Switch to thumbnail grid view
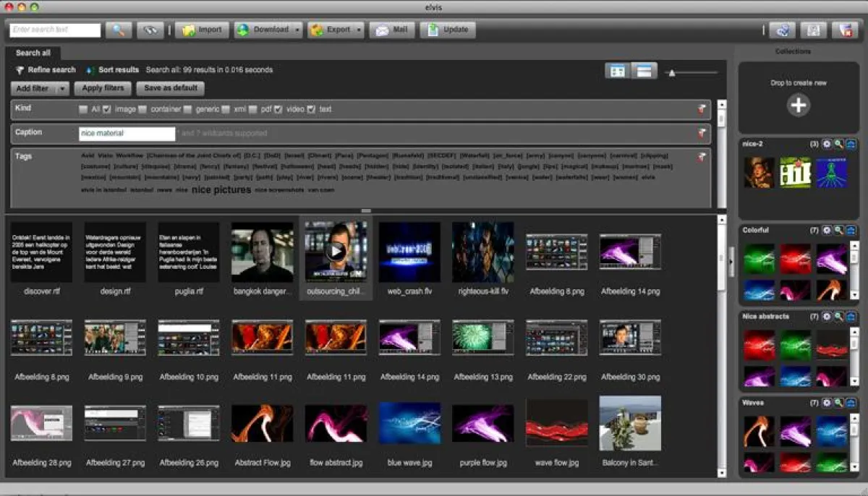This screenshot has height=496, width=868. click(x=617, y=71)
